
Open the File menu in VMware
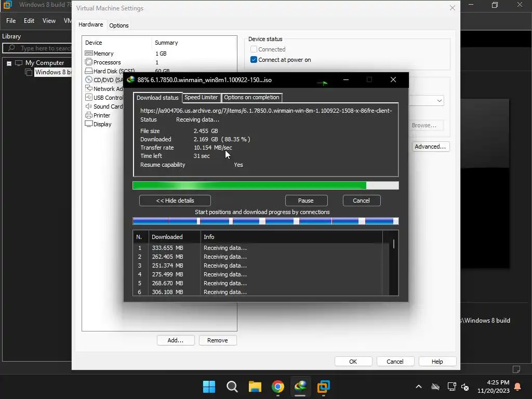[x=11, y=21]
